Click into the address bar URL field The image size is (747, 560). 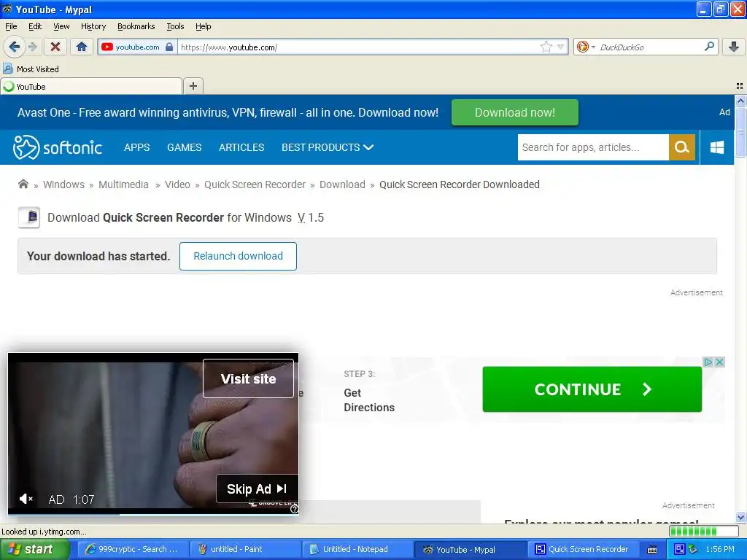point(358,47)
